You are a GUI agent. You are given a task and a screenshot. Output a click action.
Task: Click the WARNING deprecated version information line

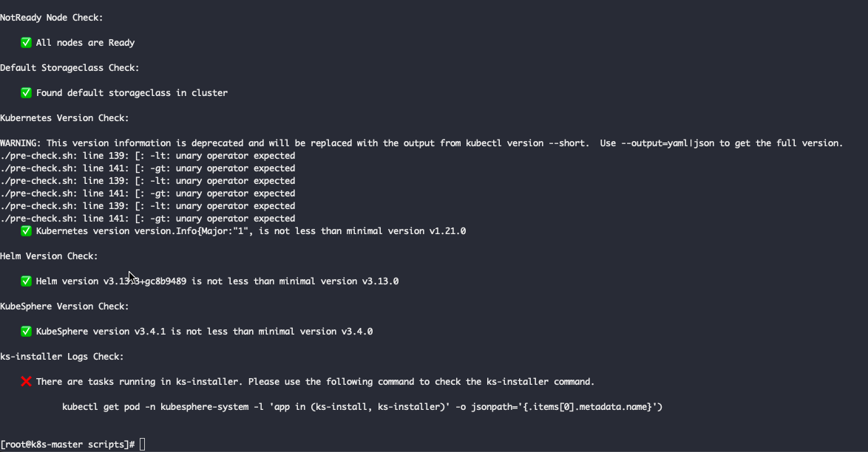(x=421, y=143)
